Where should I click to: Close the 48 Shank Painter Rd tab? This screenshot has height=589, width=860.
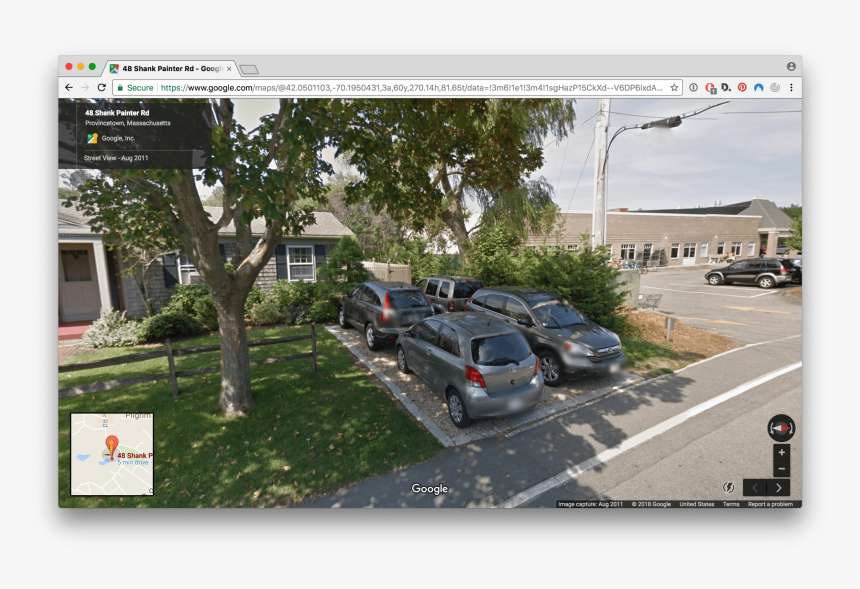click(x=229, y=69)
